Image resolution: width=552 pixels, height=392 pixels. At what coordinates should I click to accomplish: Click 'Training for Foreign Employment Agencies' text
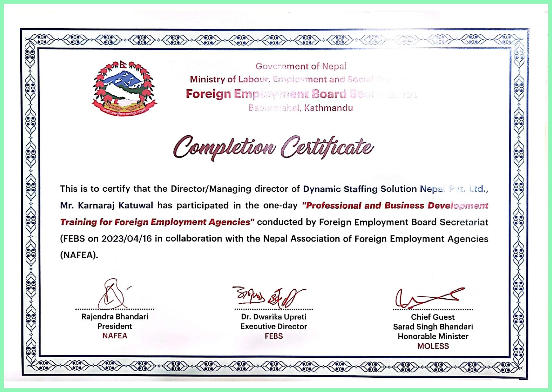157,222
